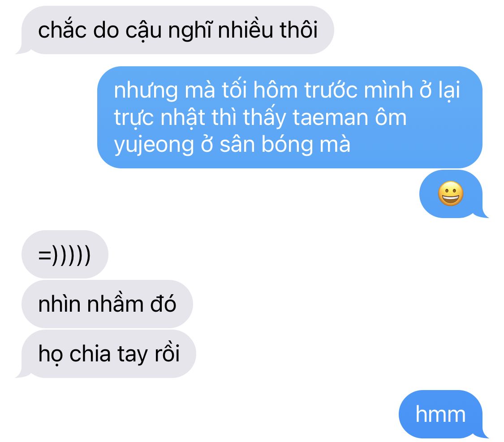Click the name "yujeong" in blue message
504x442 pixels.
tap(154, 145)
